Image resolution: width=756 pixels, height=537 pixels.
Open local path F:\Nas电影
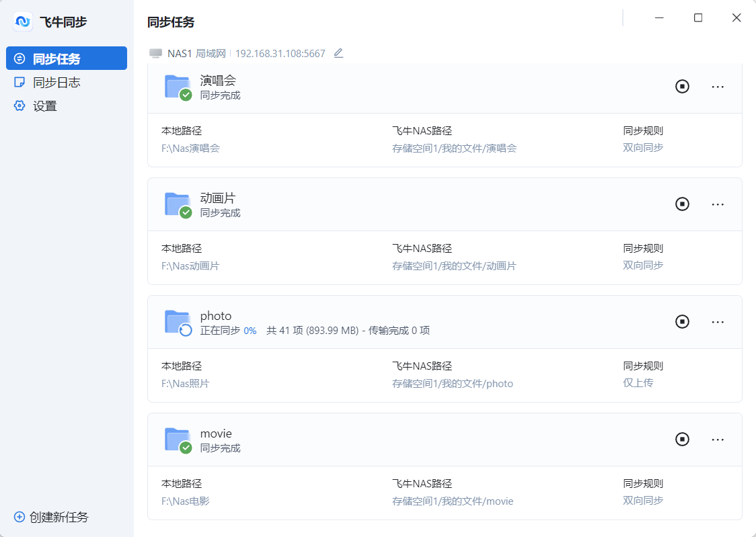coord(185,501)
